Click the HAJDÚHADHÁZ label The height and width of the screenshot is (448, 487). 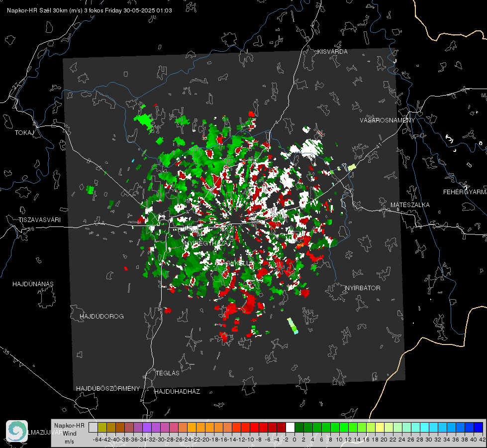click(x=177, y=392)
